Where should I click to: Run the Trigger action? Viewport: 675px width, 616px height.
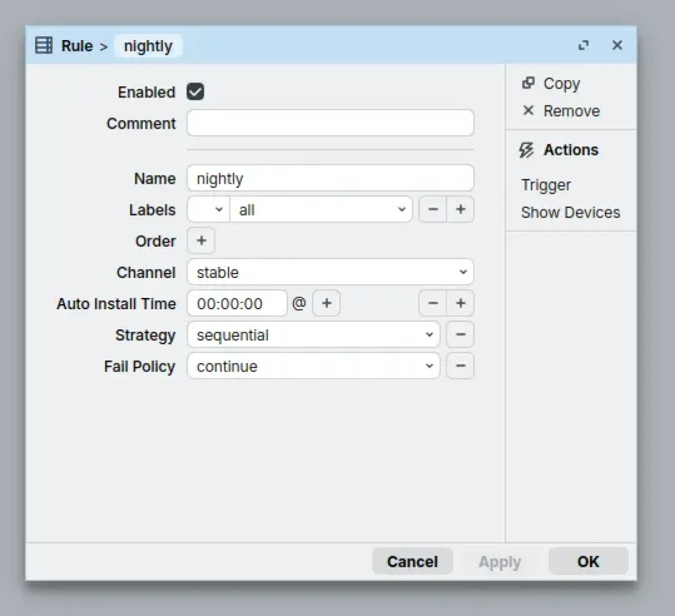546,185
